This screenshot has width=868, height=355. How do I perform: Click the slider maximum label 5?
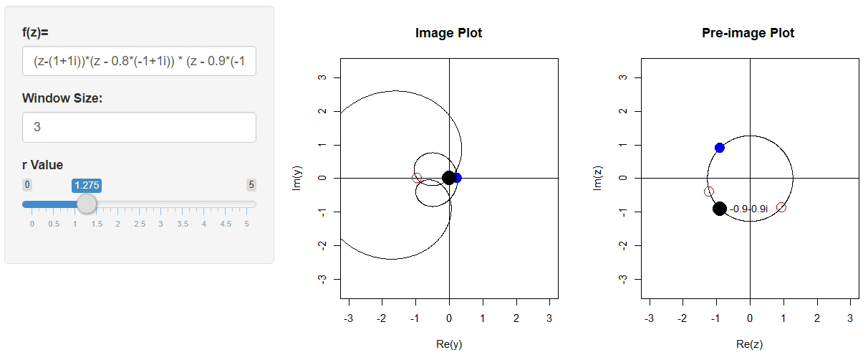(251, 185)
